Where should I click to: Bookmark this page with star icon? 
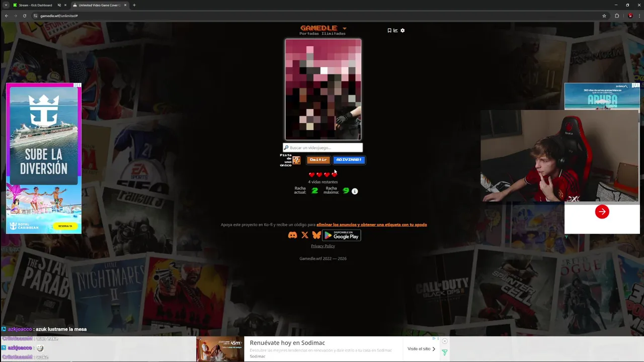coord(604,16)
